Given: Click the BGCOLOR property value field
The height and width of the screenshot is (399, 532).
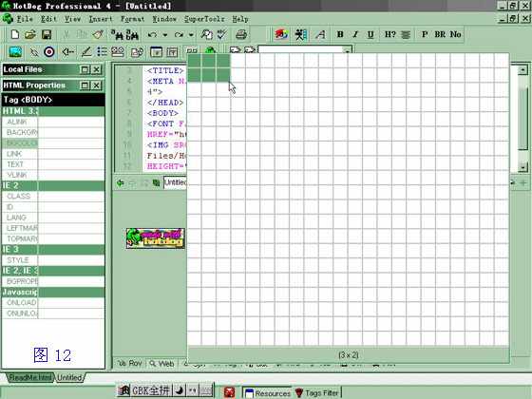Looking at the screenshot, I should click(x=71, y=143).
